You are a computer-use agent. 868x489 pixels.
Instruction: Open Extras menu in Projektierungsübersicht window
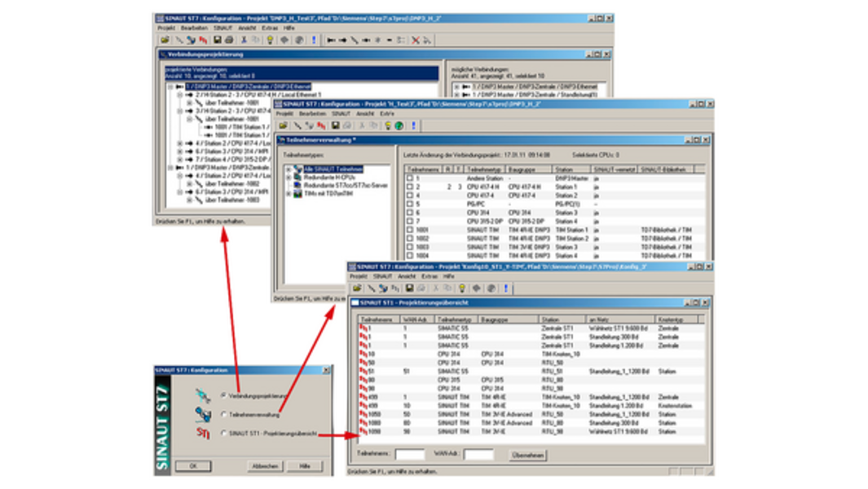point(429,275)
